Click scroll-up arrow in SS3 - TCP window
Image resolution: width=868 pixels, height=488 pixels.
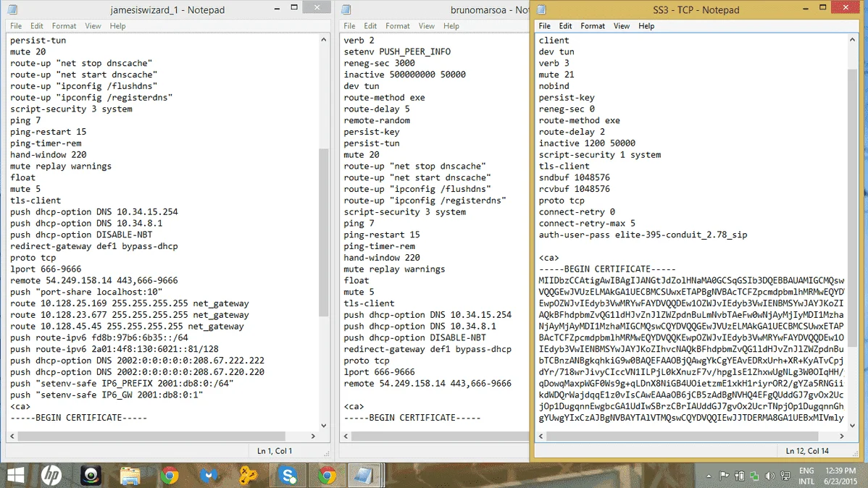click(x=852, y=39)
